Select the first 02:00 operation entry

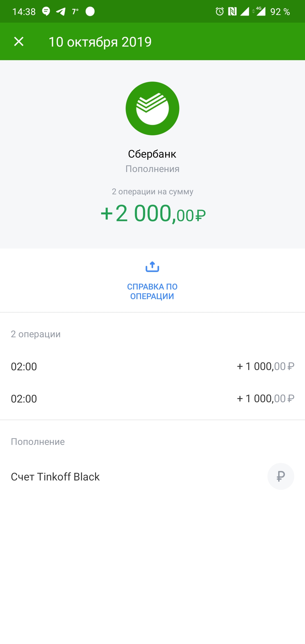[24, 367]
